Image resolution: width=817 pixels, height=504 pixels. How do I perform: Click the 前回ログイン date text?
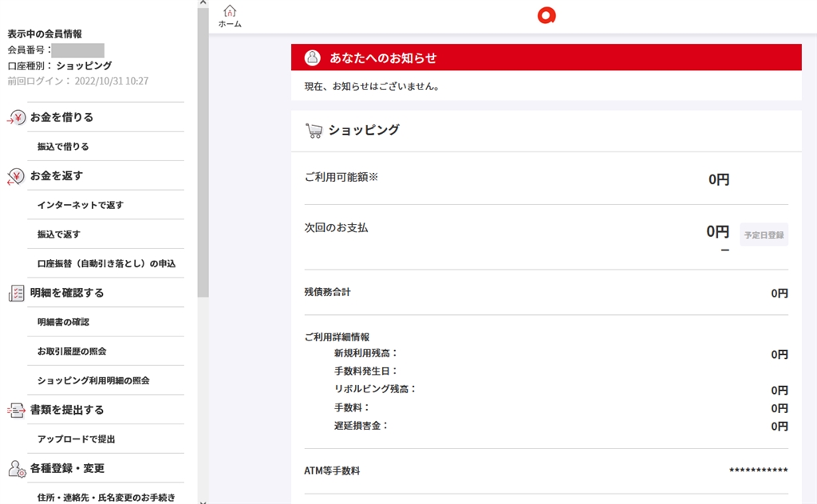pos(78,81)
